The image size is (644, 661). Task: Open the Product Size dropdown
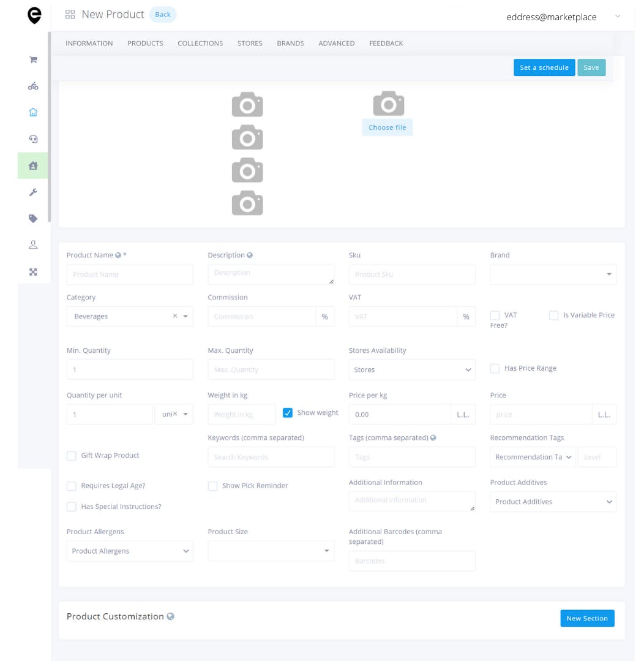pyautogui.click(x=271, y=551)
